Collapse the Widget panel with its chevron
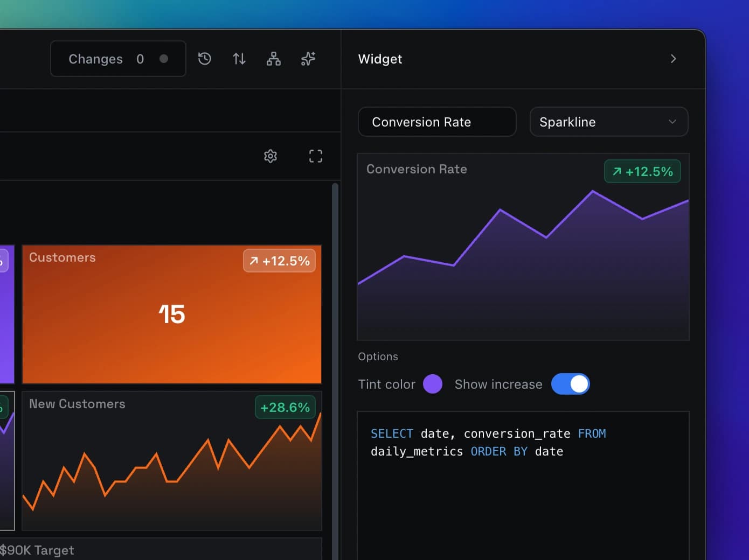This screenshot has height=560, width=749. [x=673, y=59]
